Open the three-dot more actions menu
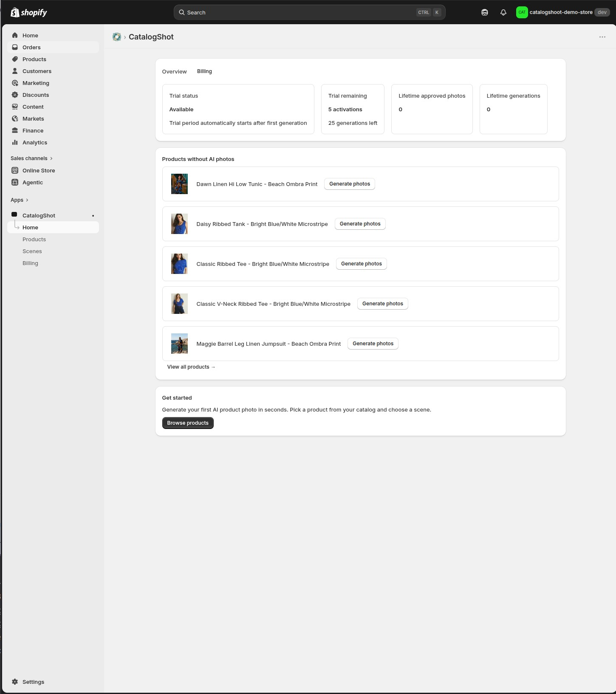Screen dimensions: 616x694 [x=602, y=37]
